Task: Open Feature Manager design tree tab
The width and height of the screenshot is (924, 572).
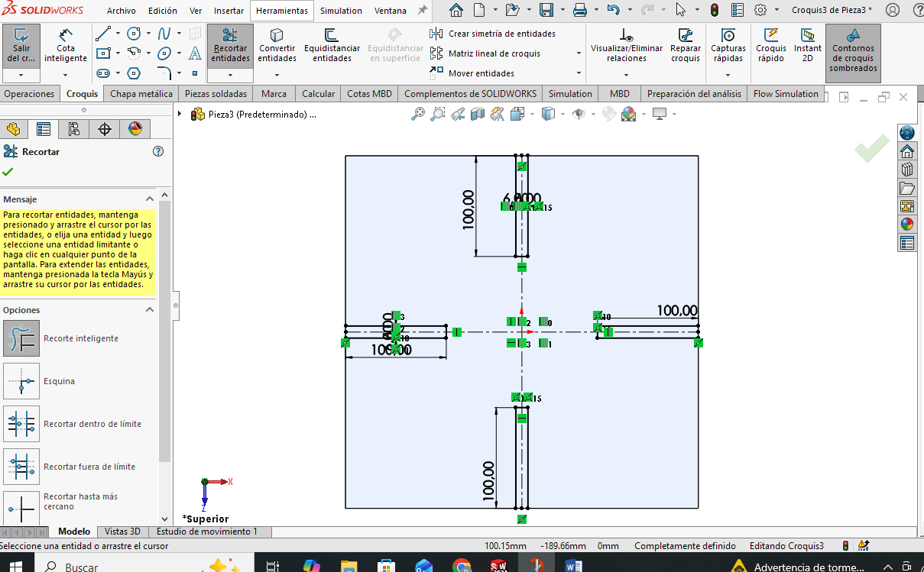Action: pyautogui.click(x=13, y=128)
